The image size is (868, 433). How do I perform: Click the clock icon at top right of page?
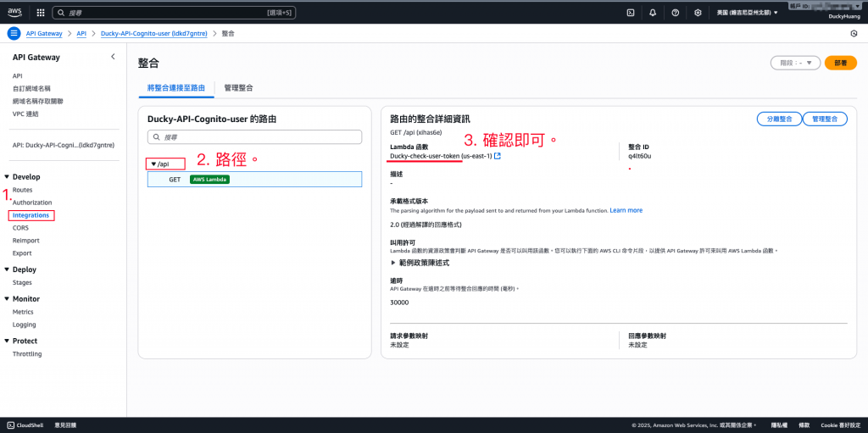point(854,33)
